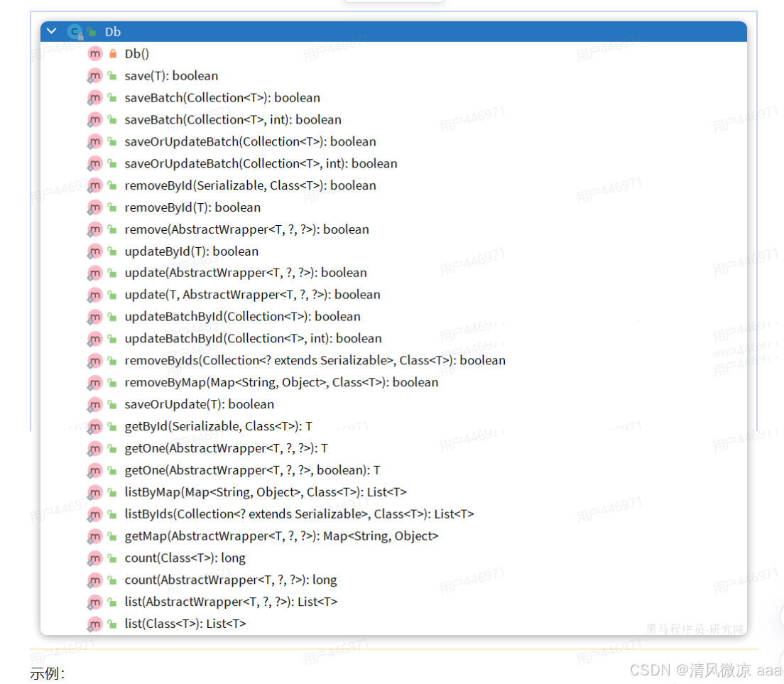Click the method icon beside Db()
The width and height of the screenshot is (784, 684).
[94, 53]
